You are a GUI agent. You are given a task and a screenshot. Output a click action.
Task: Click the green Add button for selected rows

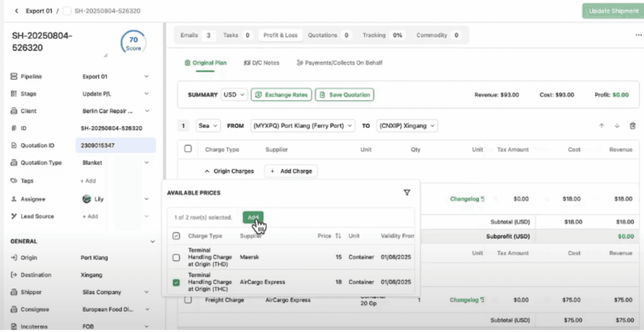click(x=253, y=217)
